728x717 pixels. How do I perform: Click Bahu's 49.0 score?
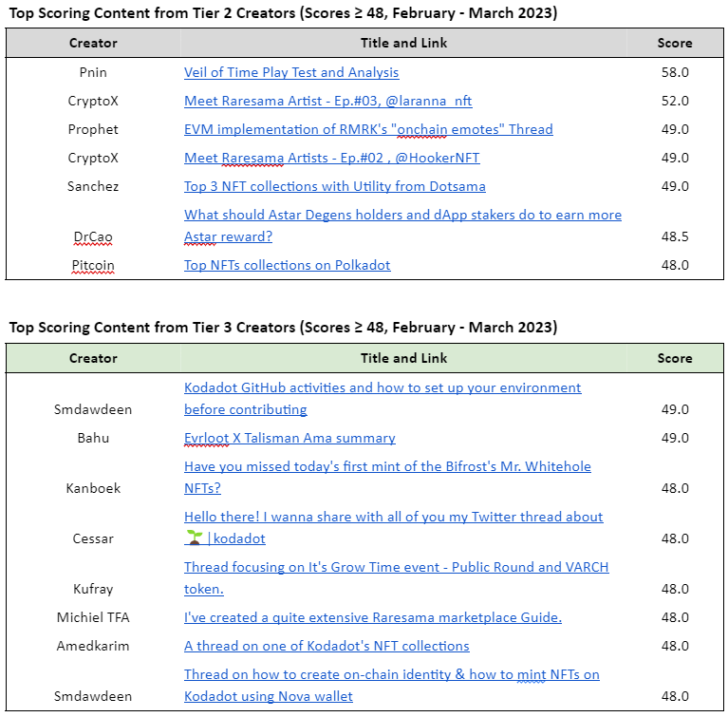675,438
